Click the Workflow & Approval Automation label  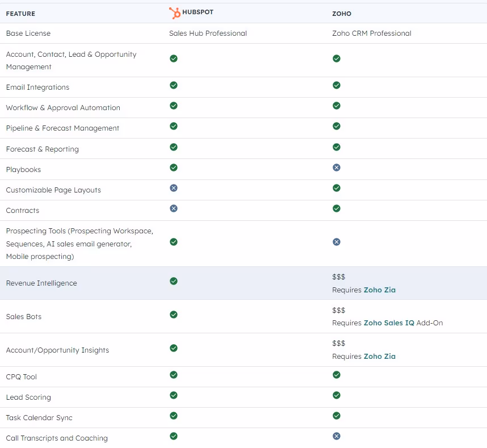pyautogui.click(x=63, y=108)
